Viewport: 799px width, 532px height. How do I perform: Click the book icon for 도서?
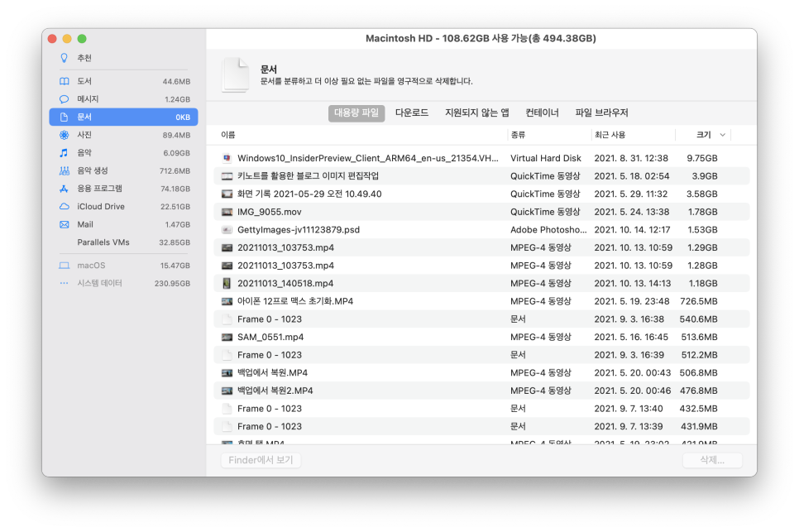[65, 81]
